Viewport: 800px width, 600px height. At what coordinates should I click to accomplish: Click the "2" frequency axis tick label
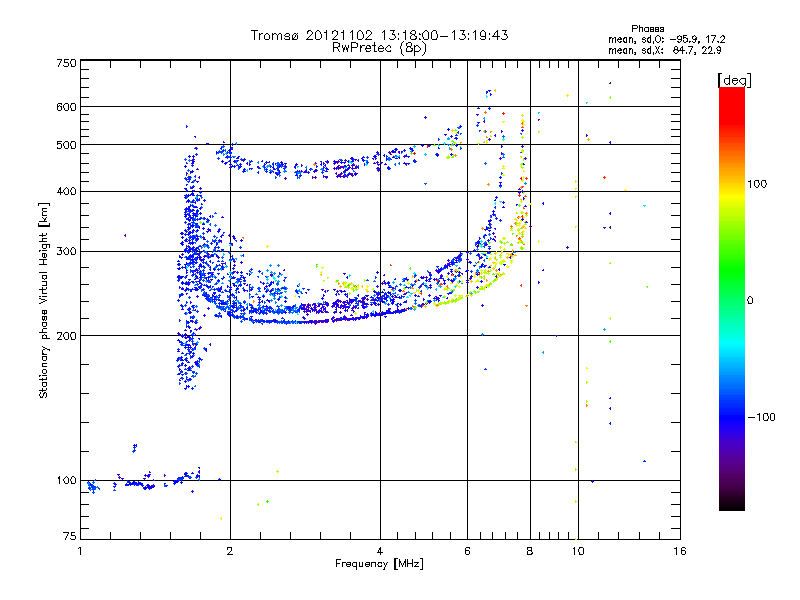tap(230, 551)
